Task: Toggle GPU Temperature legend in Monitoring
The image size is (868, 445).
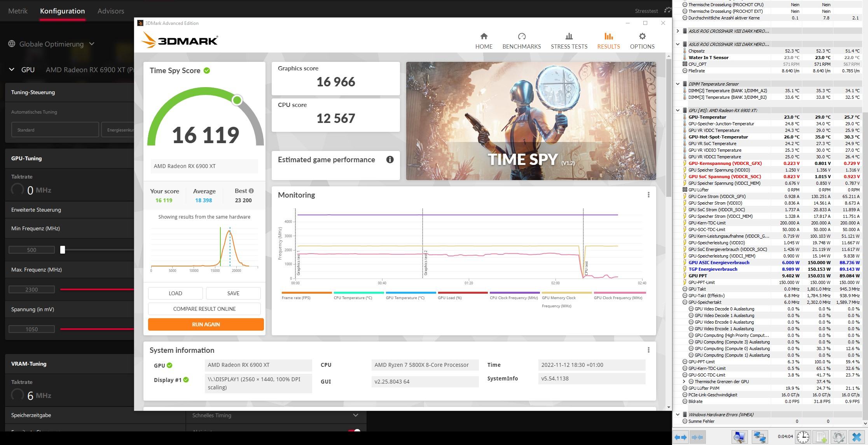Action: pyautogui.click(x=410, y=296)
